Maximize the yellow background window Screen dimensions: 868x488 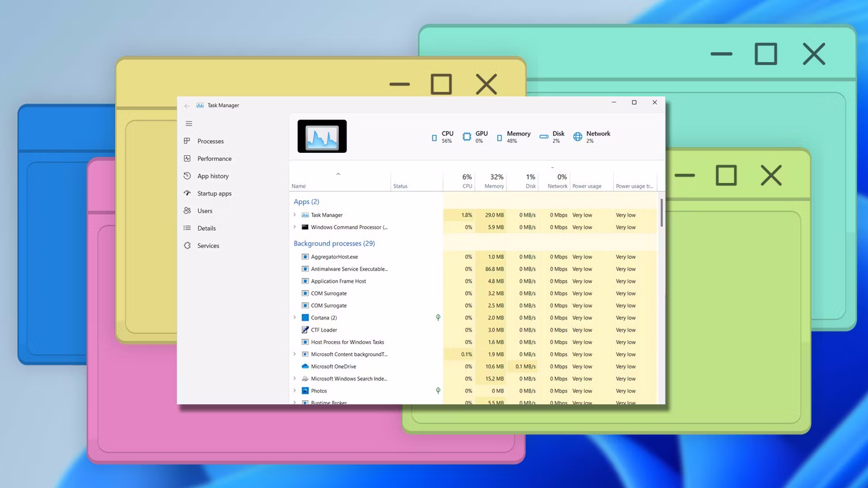point(441,84)
